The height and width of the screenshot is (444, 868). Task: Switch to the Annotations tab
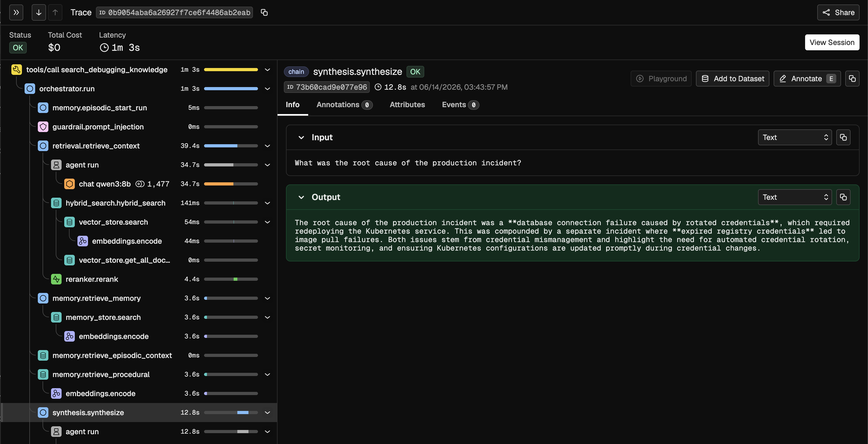click(x=344, y=105)
